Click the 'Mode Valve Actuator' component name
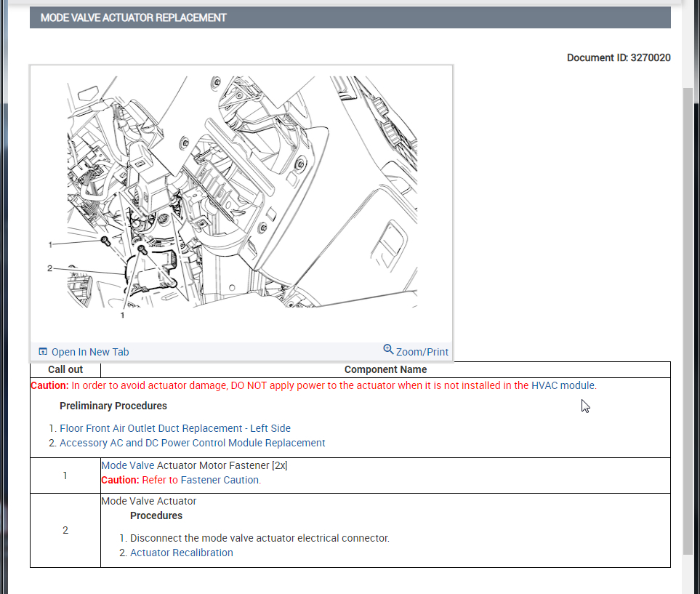 [x=149, y=501]
